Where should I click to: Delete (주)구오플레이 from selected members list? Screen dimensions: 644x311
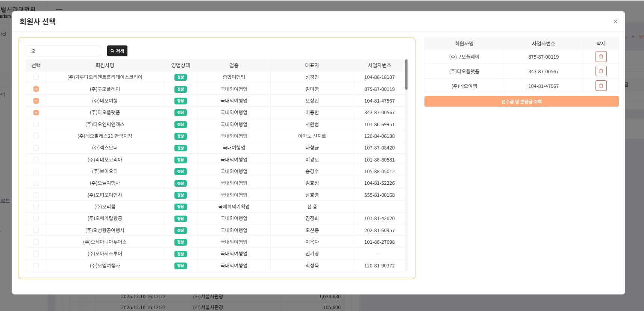pyautogui.click(x=601, y=57)
